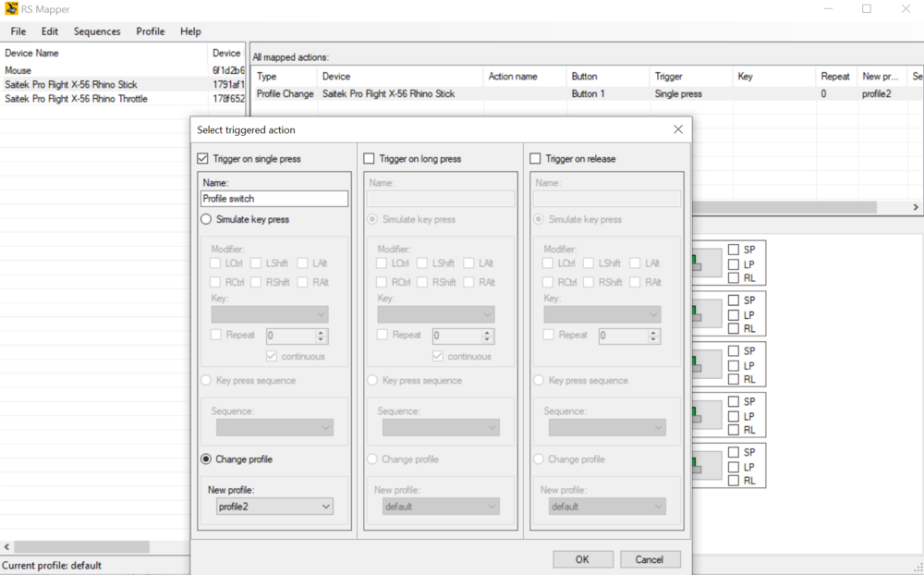Maximize the RS Mapper window
Image resolution: width=924 pixels, height=575 pixels.
click(866, 9)
